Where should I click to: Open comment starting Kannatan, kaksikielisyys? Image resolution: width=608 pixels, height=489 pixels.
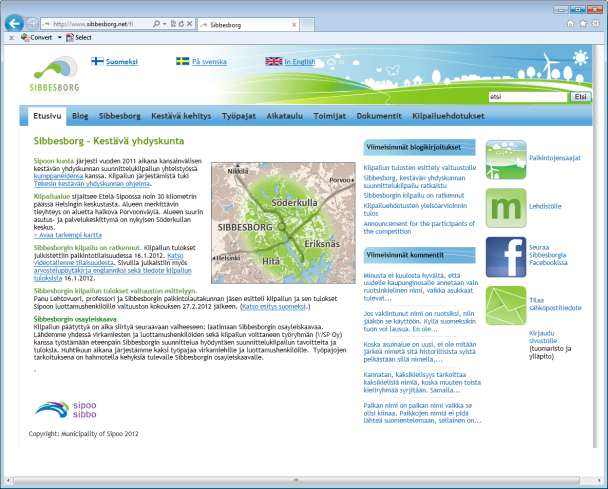tap(422, 382)
